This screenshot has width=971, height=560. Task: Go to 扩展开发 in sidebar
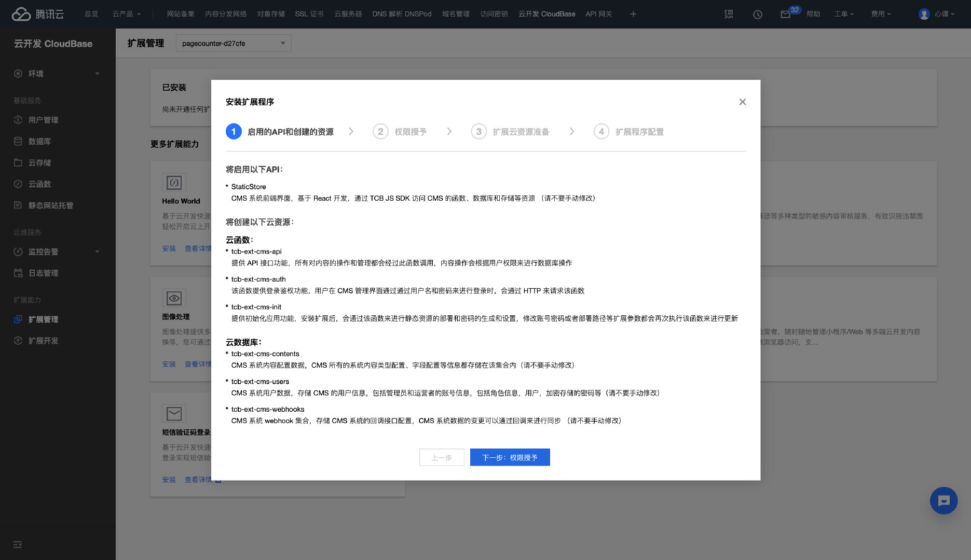[x=43, y=341]
